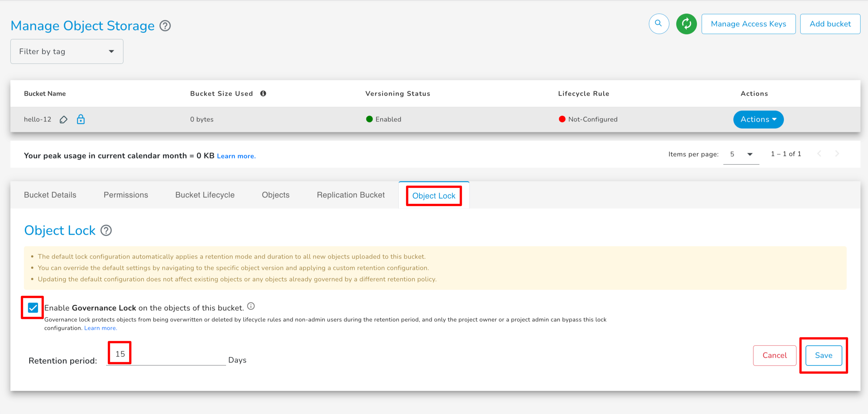
Task: Select the Replication Bucket tab
Action: point(350,195)
